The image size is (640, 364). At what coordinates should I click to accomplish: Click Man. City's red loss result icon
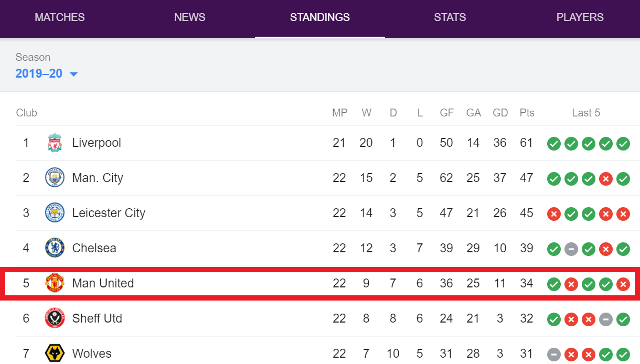606,179
